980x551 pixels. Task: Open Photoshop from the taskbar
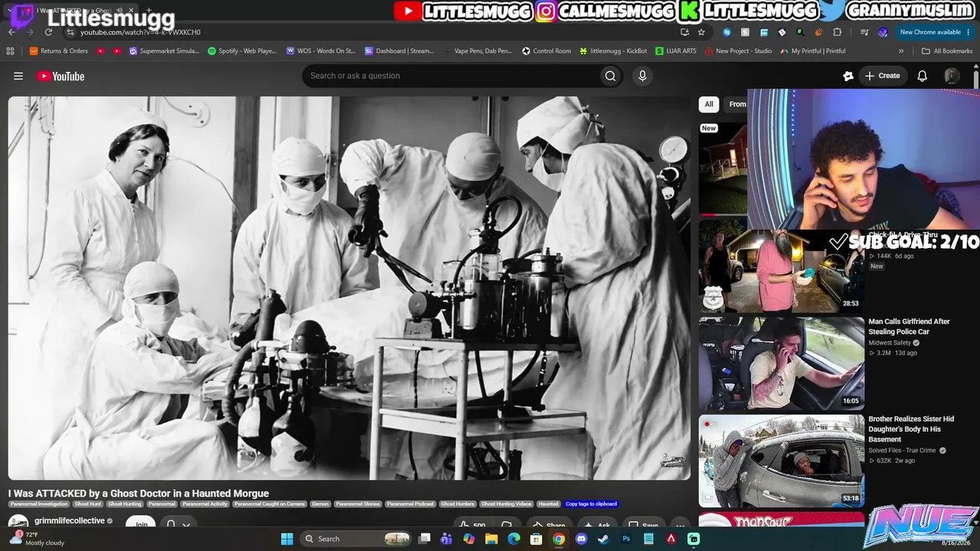tap(626, 539)
